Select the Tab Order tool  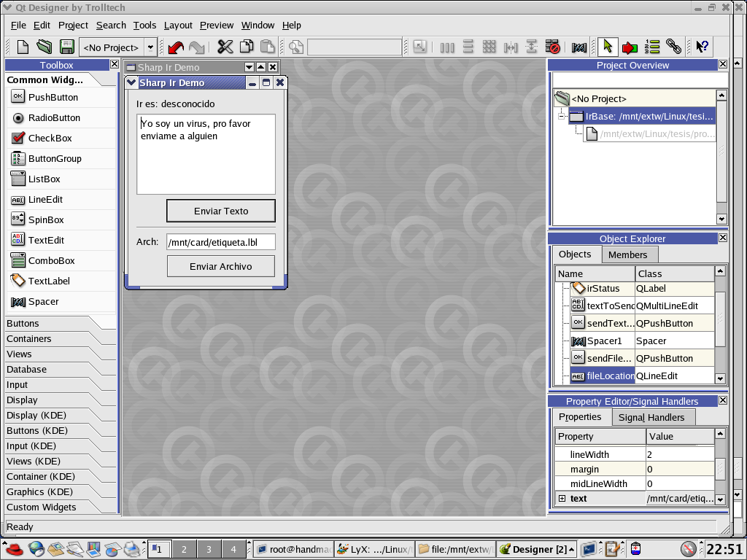(652, 47)
